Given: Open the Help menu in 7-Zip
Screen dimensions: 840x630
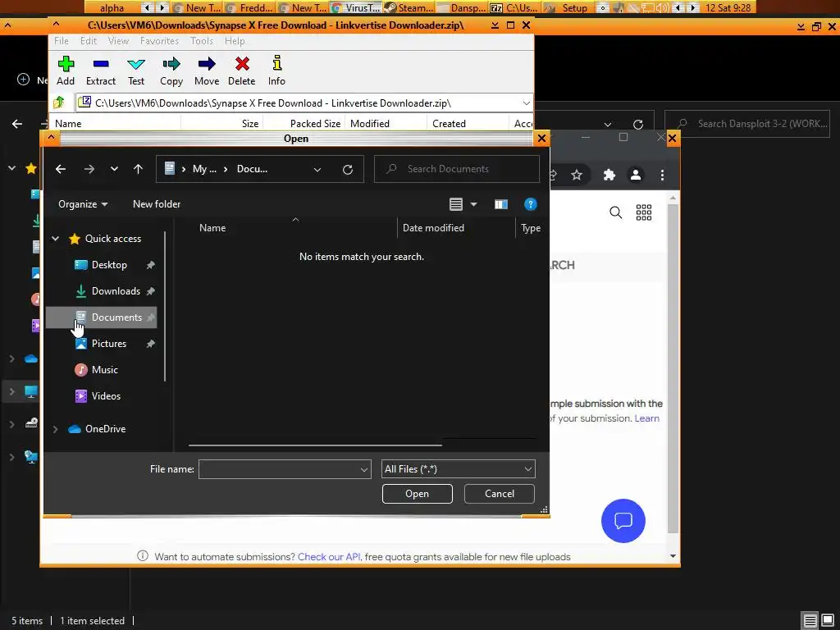Looking at the screenshot, I should pos(235,41).
